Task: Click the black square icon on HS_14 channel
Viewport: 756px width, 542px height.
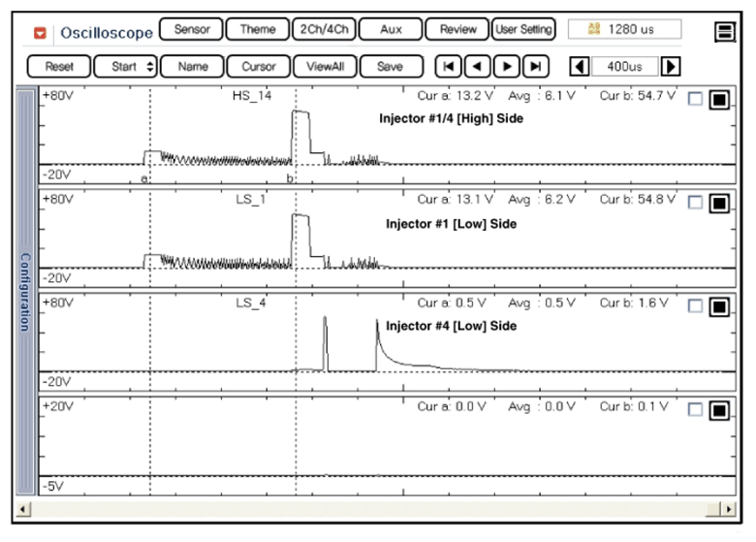Action: [719, 99]
